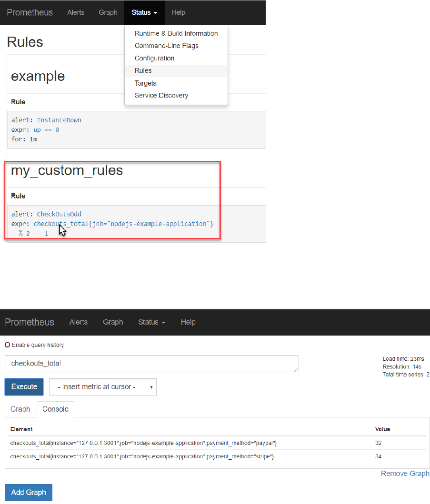Click the Value column header
The height and width of the screenshot is (504, 430).
[382, 429]
